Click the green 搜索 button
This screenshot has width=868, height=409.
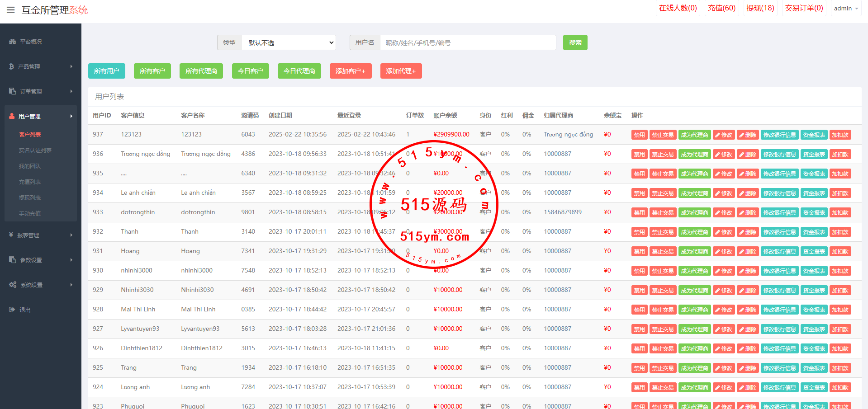coord(575,42)
